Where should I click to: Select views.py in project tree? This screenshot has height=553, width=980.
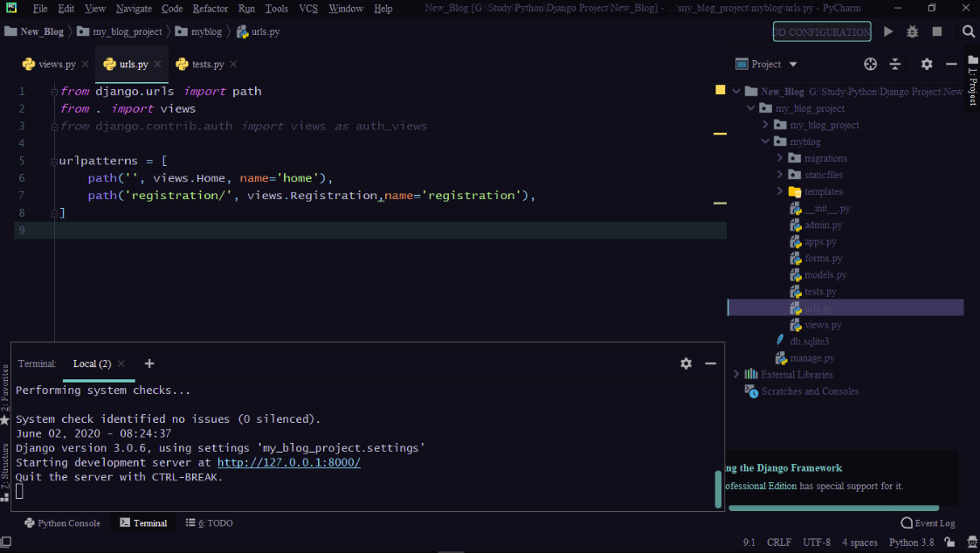click(x=823, y=325)
